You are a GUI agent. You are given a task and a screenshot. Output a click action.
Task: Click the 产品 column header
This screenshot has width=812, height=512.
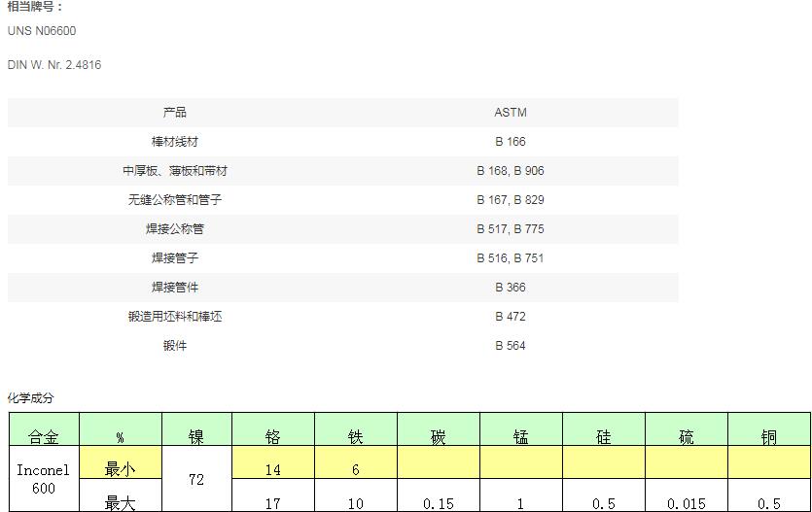pos(174,113)
